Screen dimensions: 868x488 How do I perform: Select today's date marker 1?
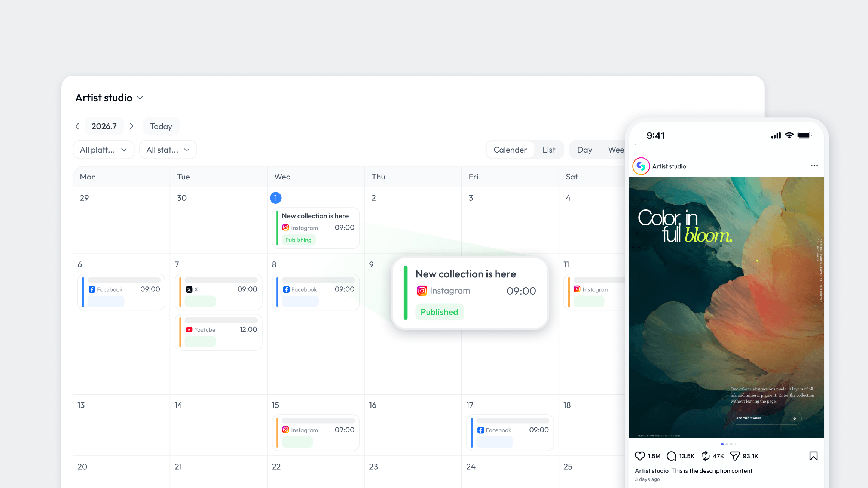(276, 198)
